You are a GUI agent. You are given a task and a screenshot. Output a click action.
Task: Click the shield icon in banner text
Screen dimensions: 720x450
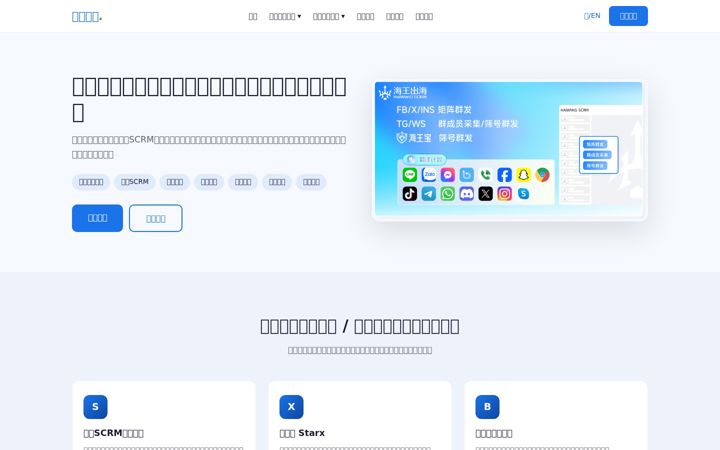click(402, 137)
